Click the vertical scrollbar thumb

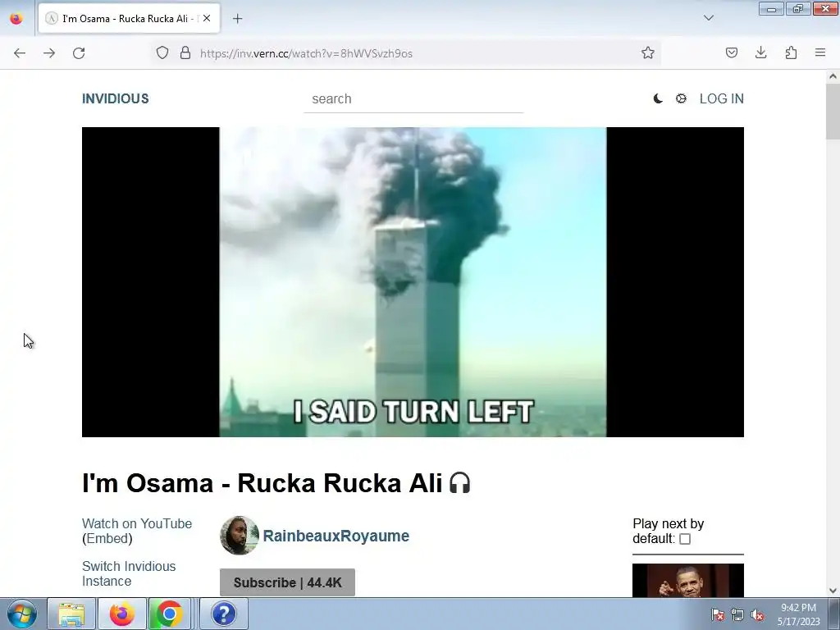point(833,112)
